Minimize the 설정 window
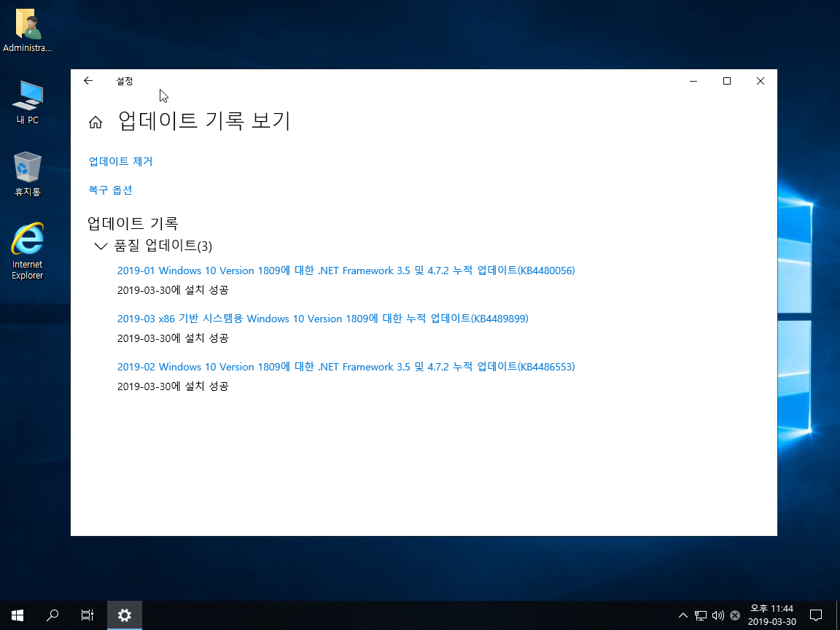Screen dimensions: 840x630 (693, 81)
